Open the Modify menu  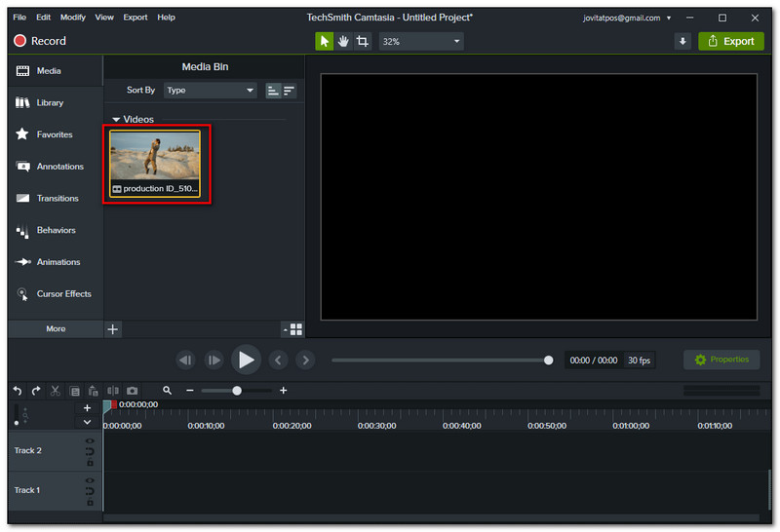point(72,18)
